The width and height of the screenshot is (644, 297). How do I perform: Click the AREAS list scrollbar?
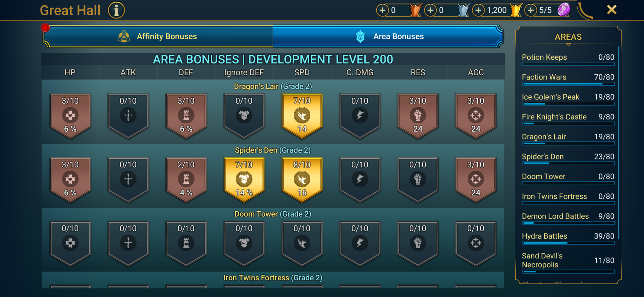[x=619, y=143]
